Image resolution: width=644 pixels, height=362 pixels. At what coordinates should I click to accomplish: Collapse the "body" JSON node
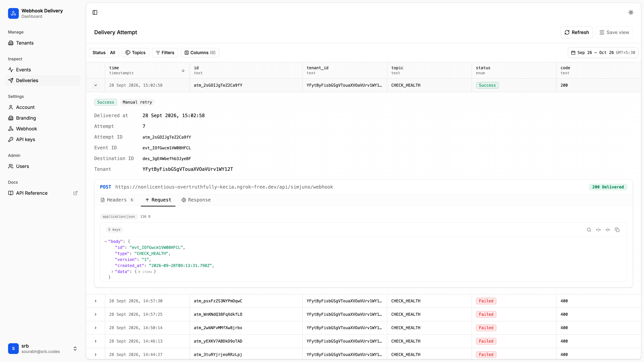click(105, 242)
